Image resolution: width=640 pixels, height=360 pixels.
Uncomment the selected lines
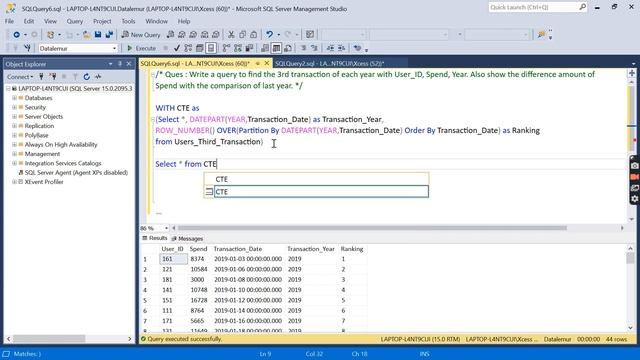coord(314,48)
